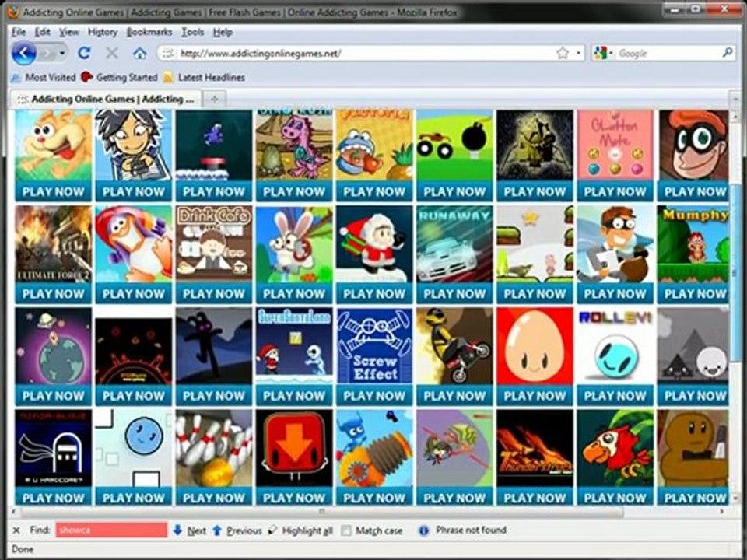Open the home page icon

click(x=139, y=53)
